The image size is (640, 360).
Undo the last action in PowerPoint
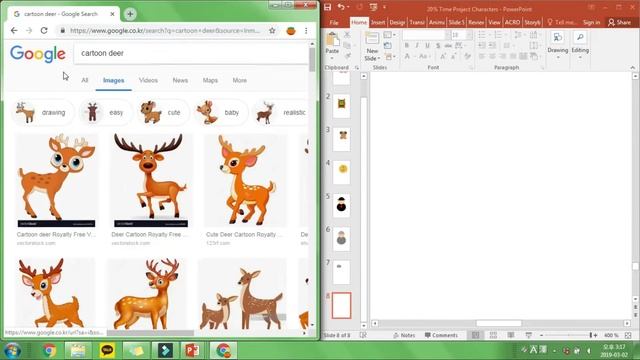[x=341, y=7]
